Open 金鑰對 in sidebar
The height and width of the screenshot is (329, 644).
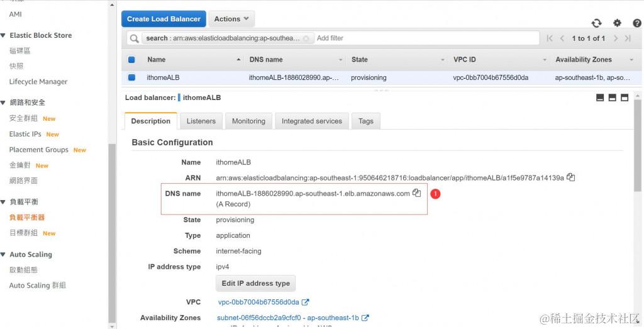[x=19, y=165]
